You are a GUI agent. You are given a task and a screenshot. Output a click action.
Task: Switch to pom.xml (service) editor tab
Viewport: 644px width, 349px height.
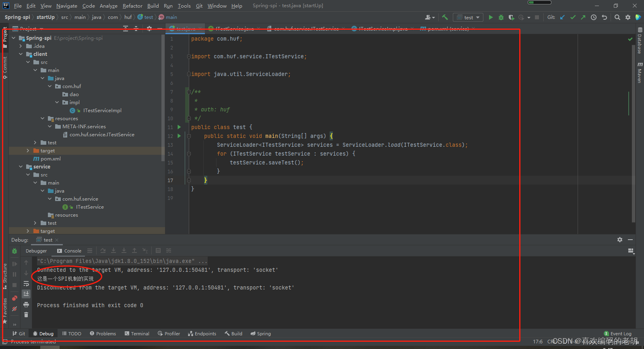click(x=448, y=29)
